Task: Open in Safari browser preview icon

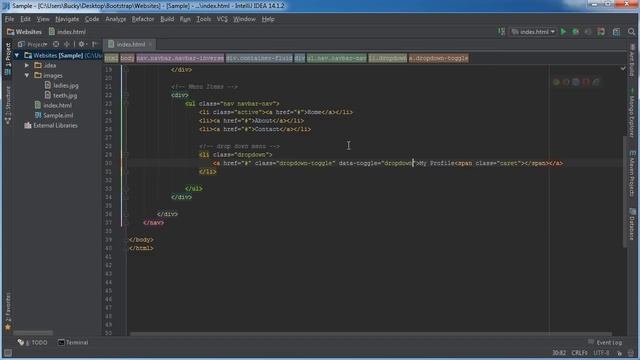Action: point(576,82)
